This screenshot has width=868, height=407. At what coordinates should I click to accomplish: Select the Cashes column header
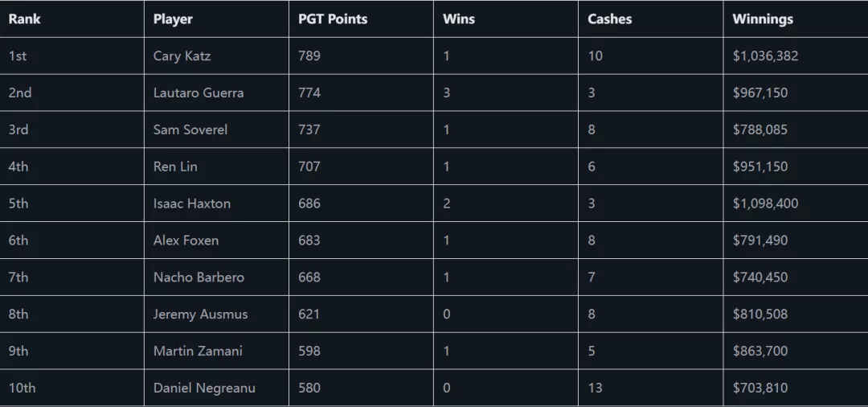coord(610,18)
